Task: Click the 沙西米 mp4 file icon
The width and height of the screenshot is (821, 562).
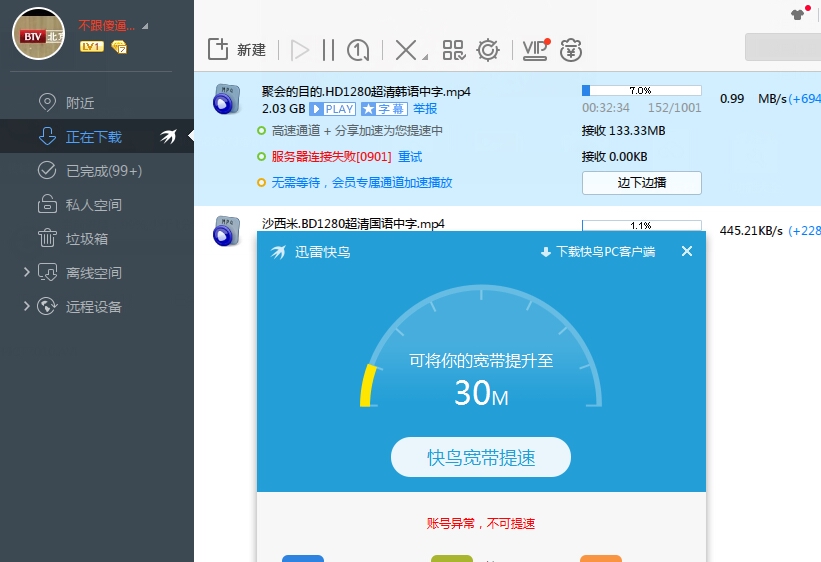Action: point(227,230)
